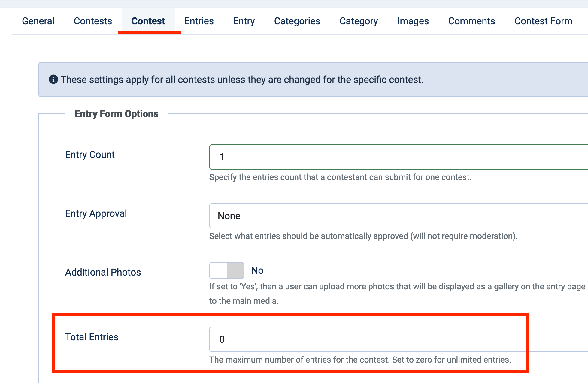Image resolution: width=588 pixels, height=383 pixels.
Task: Click the 'No' text beside the switch
Action: coord(257,270)
